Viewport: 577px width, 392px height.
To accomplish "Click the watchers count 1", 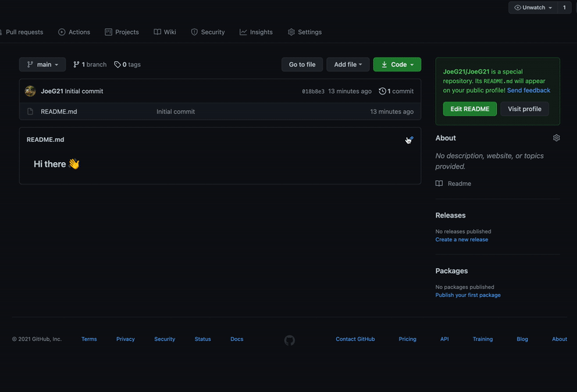I will coord(564,7).
